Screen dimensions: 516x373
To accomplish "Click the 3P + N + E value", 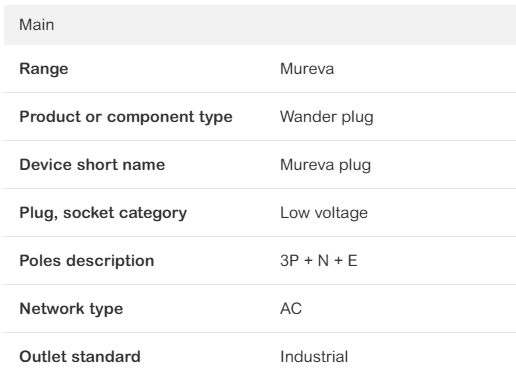I will click(x=318, y=261).
